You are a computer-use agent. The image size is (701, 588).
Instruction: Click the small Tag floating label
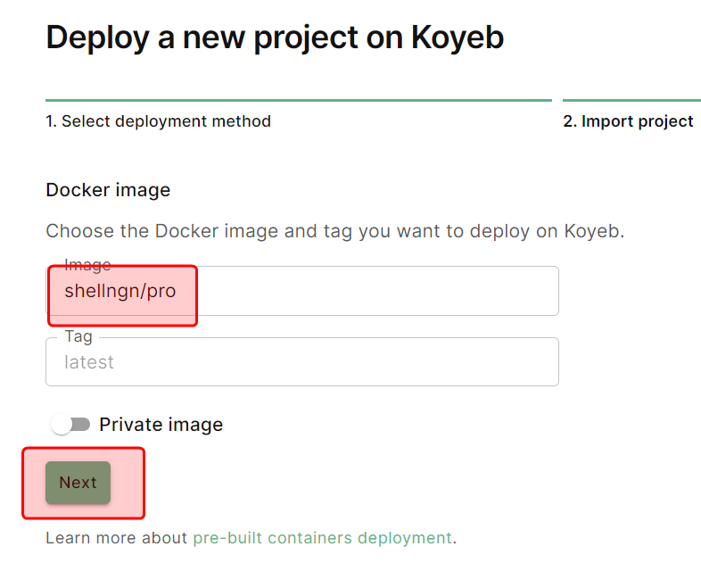pos(78,336)
